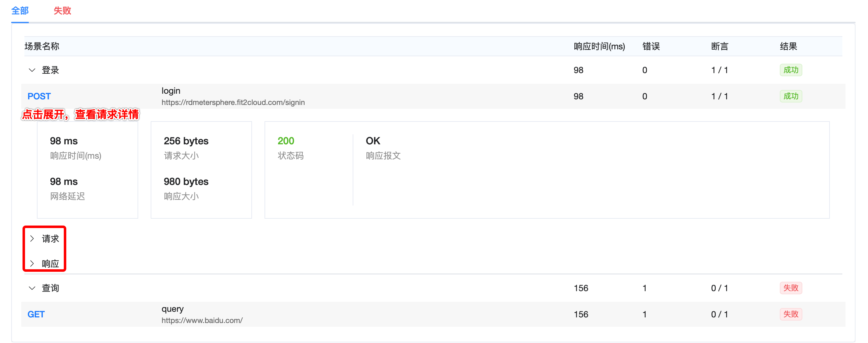Collapse the 登录 scenario row

coord(32,70)
